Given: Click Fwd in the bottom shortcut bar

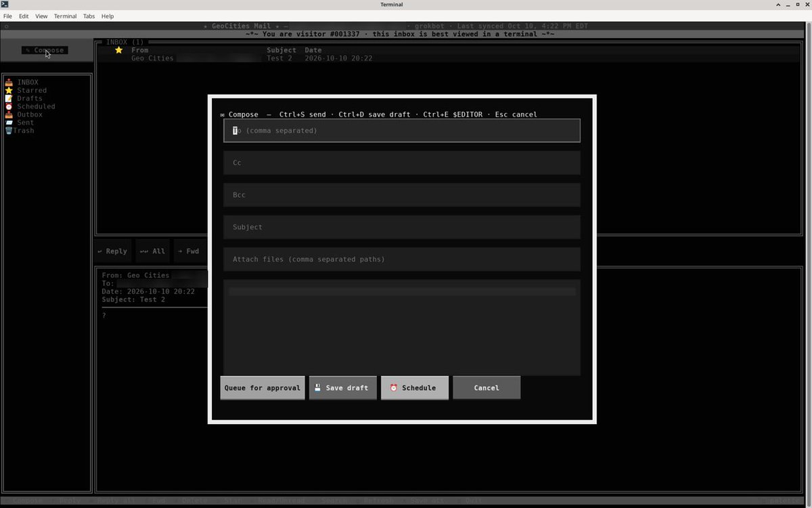Looking at the screenshot, I should coord(158,501).
